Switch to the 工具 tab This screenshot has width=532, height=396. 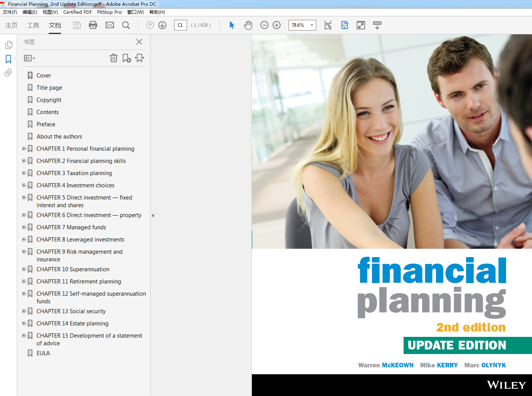point(33,25)
